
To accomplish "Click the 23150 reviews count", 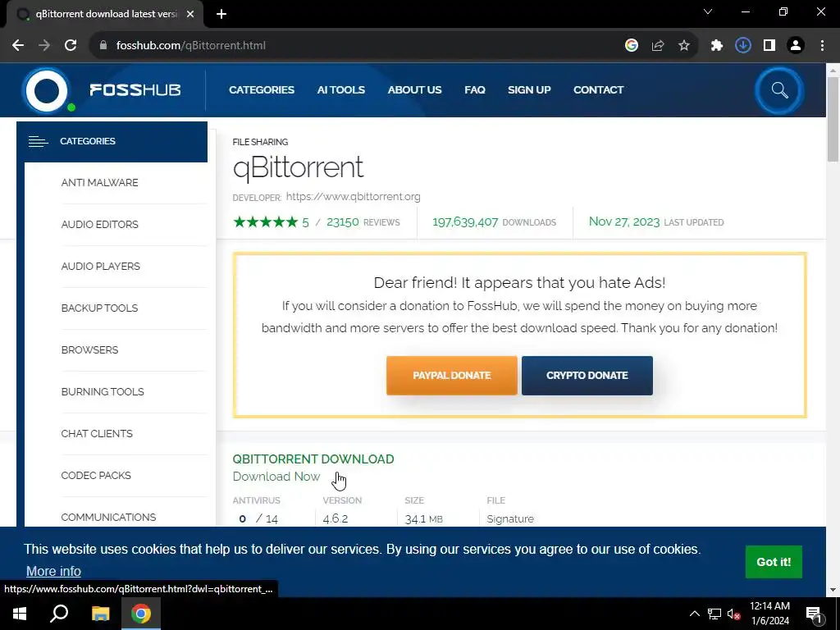I will click(x=343, y=221).
